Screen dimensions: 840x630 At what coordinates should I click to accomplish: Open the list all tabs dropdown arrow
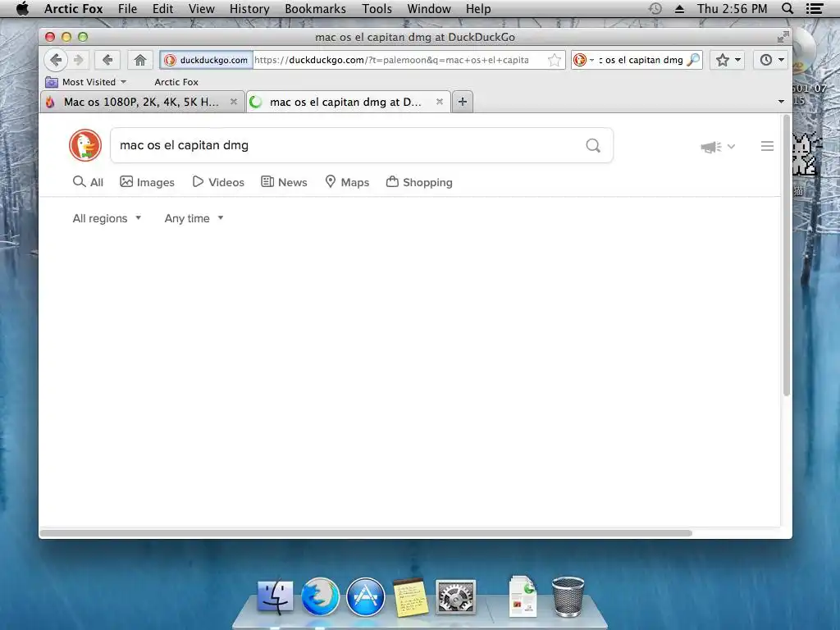point(781,101)
